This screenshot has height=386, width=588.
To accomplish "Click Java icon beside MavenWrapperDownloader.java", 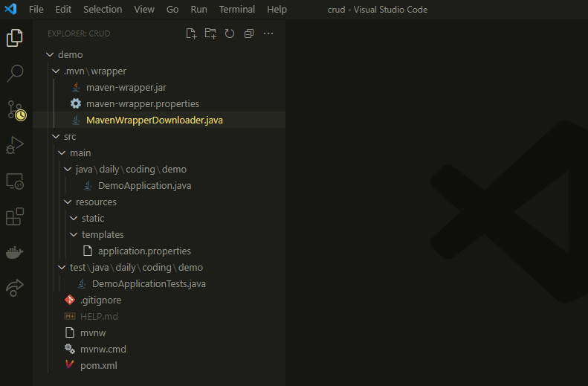I will tap(76, 120).
